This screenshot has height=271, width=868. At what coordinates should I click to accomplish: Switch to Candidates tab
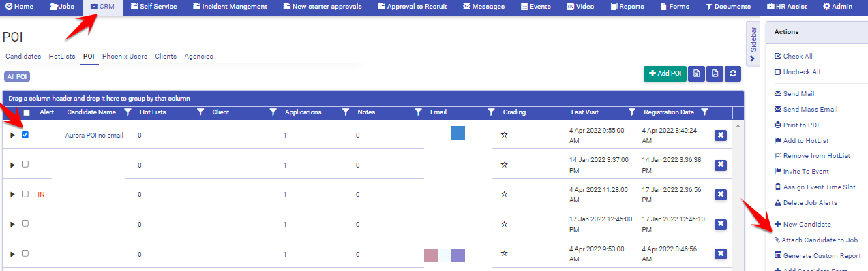(23, 57)
